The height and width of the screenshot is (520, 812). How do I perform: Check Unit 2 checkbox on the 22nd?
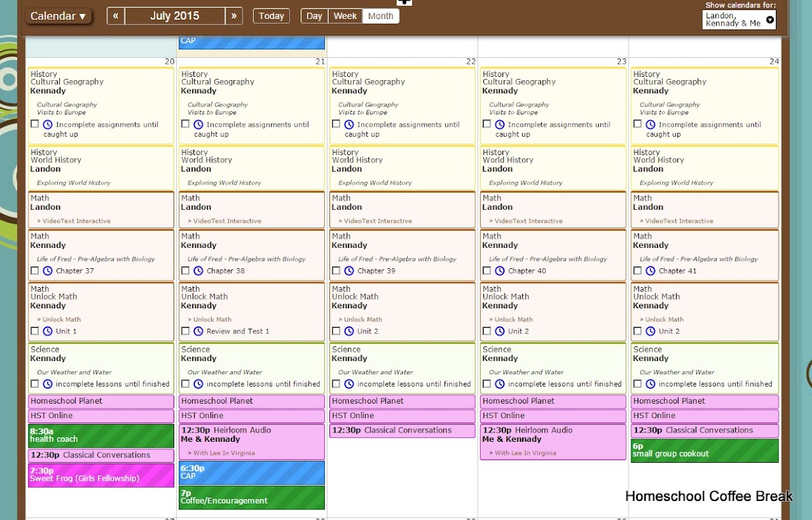(336, 331)
